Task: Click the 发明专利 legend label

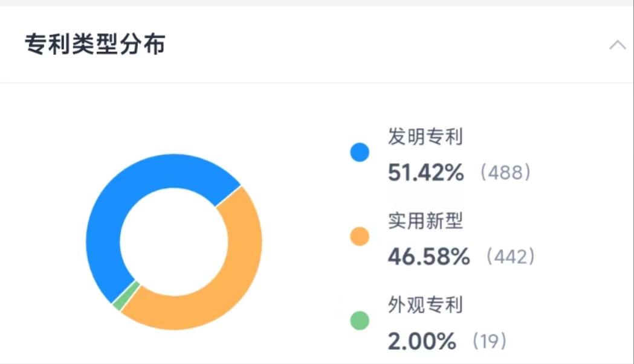Action: click(425, 137)
